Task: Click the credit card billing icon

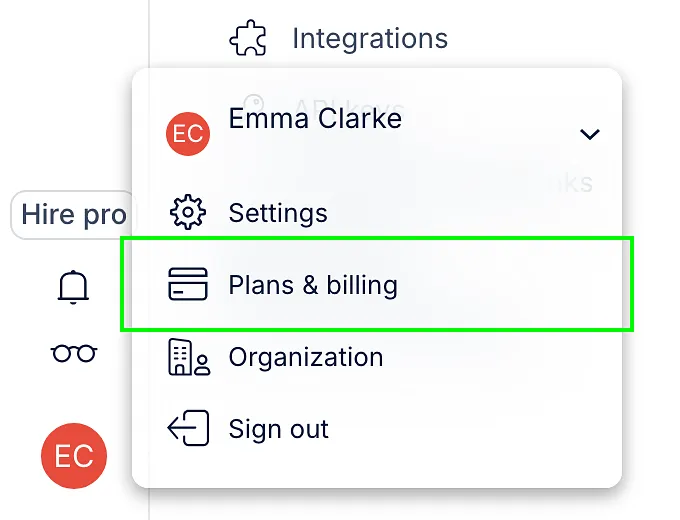Action: pos(188,284)
